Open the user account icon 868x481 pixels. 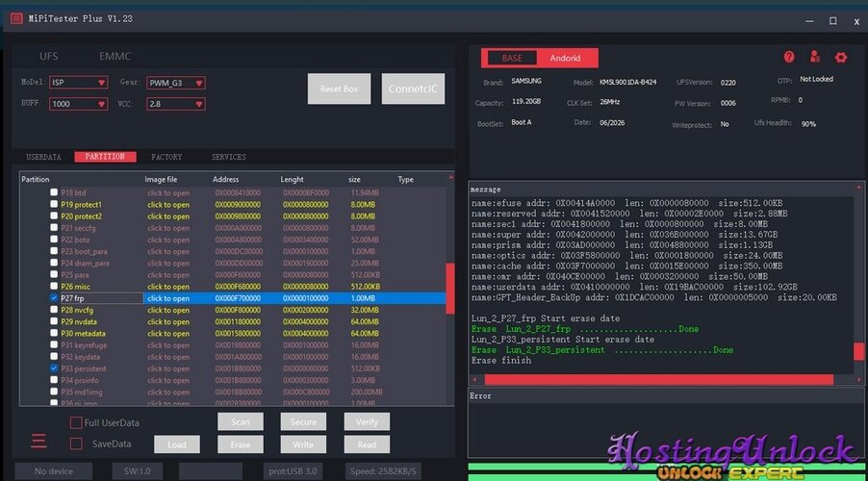click(x=815, y=57)
